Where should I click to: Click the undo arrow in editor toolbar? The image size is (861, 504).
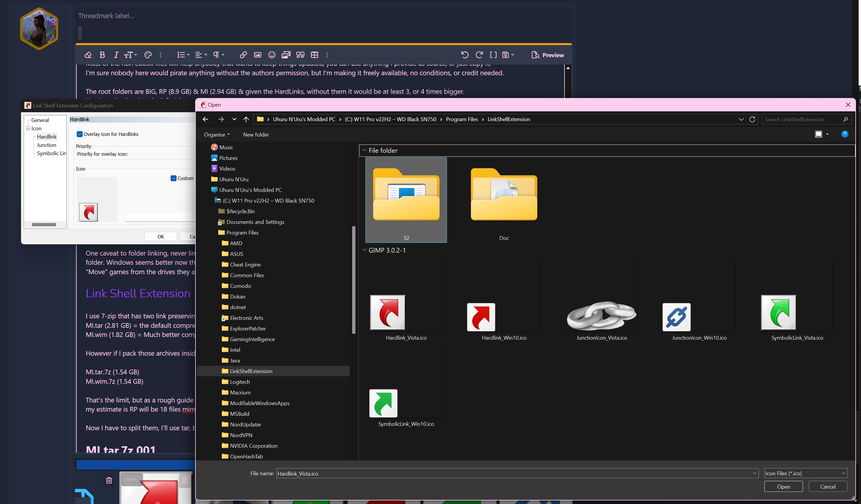point(464,55)
